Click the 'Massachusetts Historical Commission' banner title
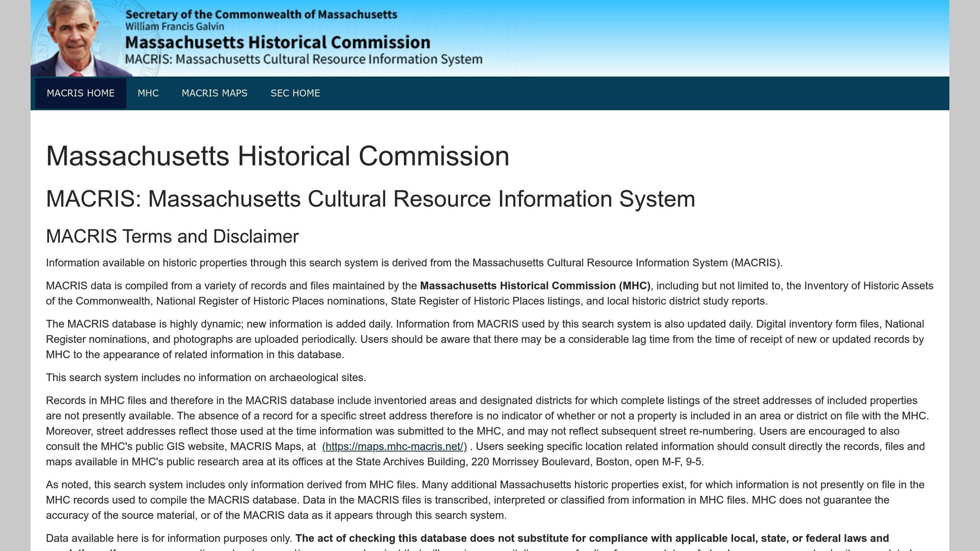This screenshot has width=980, height=551. (x=278, y=43)
